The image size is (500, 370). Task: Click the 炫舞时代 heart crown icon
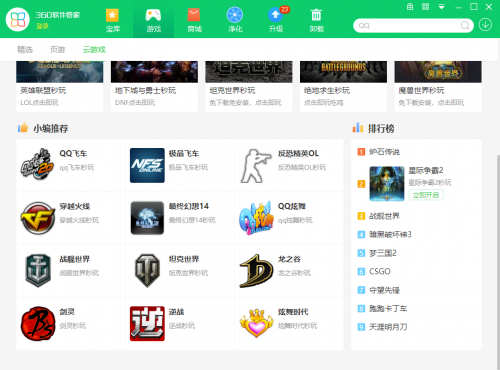click(x=256, y=323)
